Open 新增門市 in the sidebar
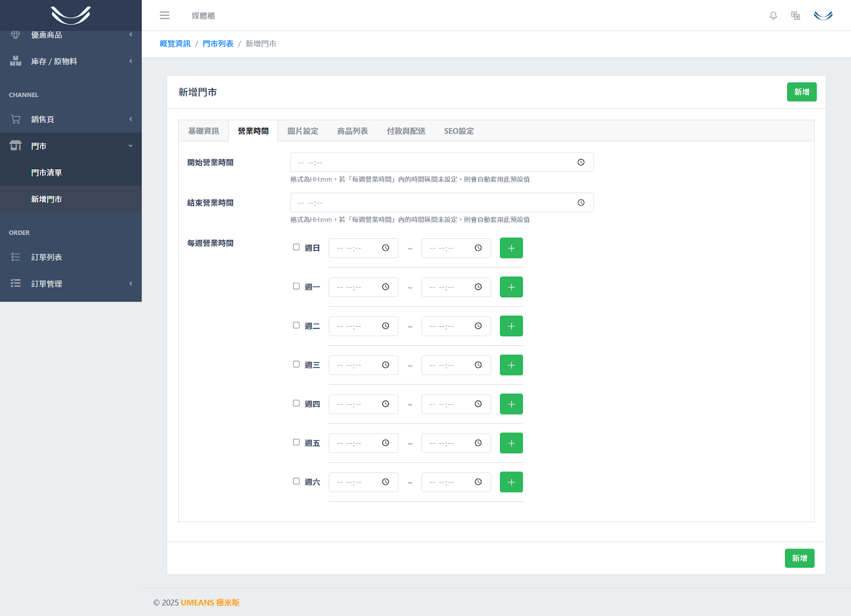Viewport: 851px width, 616px height. pos(71,199)
